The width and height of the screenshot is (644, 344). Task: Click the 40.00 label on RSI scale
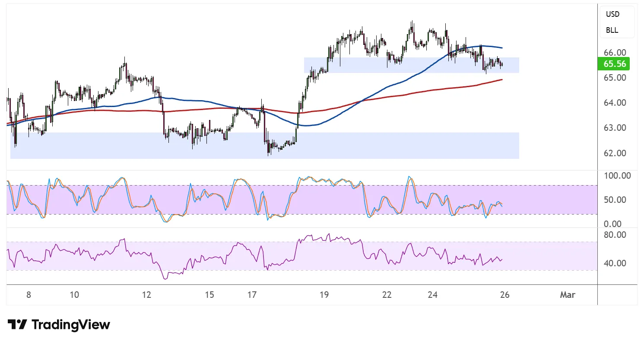615,263
